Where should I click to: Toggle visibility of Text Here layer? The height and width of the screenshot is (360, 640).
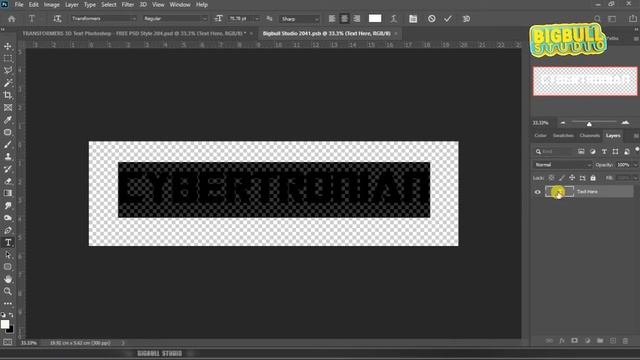click(x=538, y=192)
